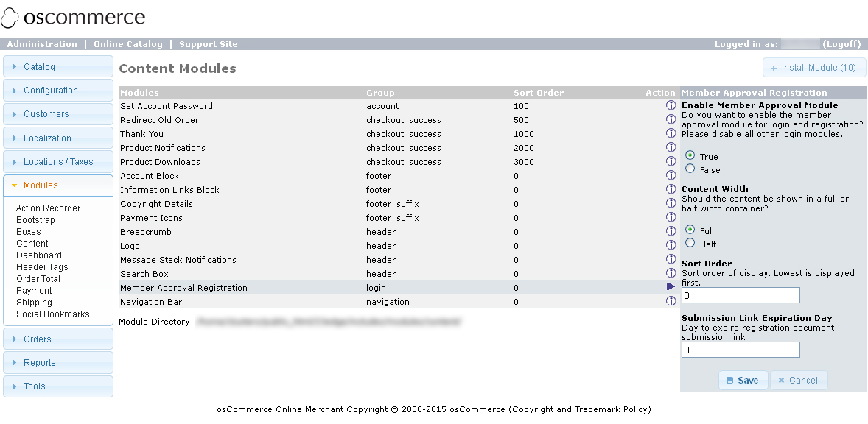Viewport: 868px width, 424px height.
Task: Click info icon for Navigation Bar row
Action: click(671, 301)
